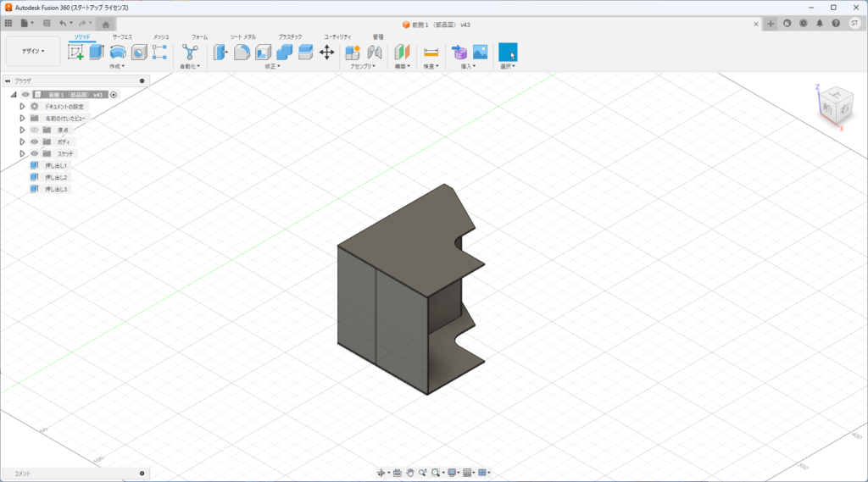Open the 作成 (Create) dropdown menu

117,66
